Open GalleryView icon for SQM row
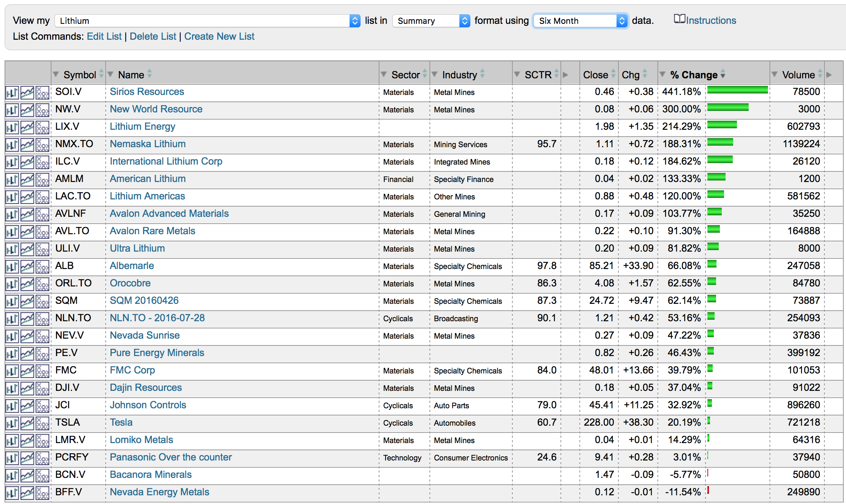 (x=27, y=301)
